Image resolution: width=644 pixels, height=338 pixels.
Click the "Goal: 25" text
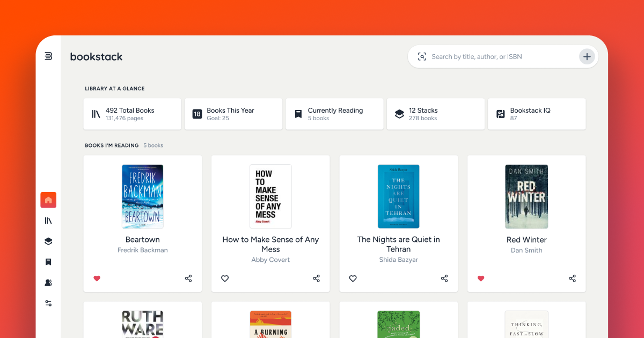(218, 118)
